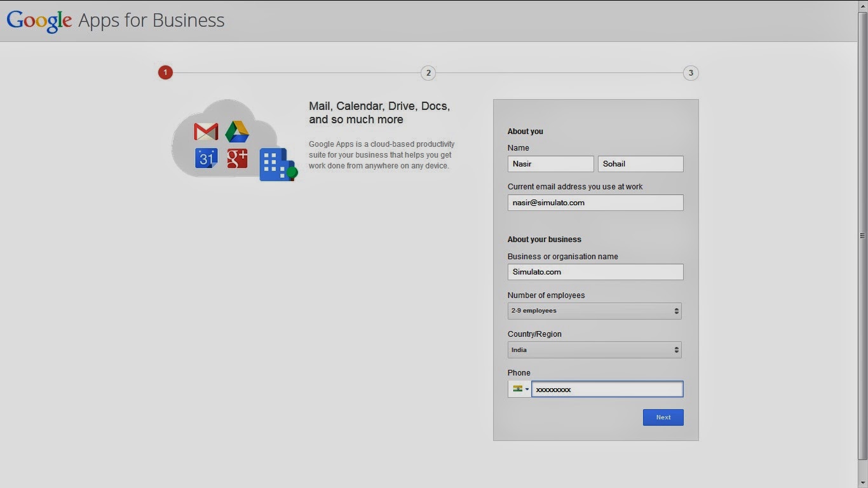Screen dimensions: 868x488
Task: Click the 'Phone' label
Action: [x=519, y=373]
